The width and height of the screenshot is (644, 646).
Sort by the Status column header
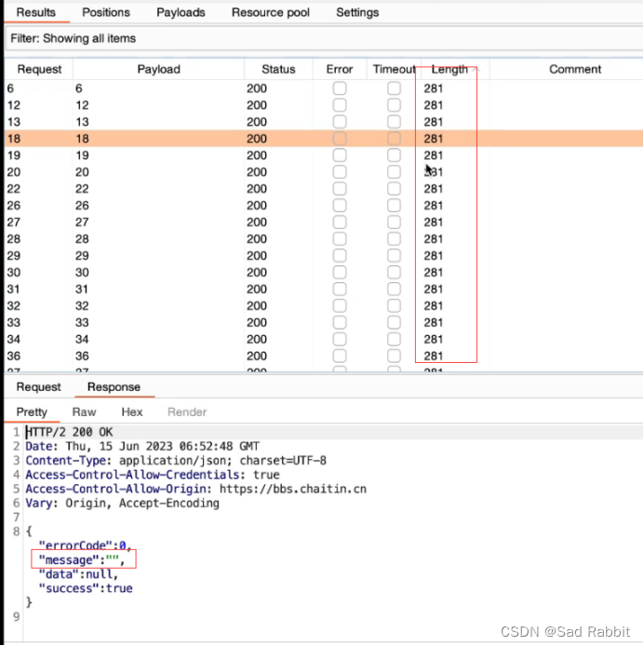[x=278, y=69]
